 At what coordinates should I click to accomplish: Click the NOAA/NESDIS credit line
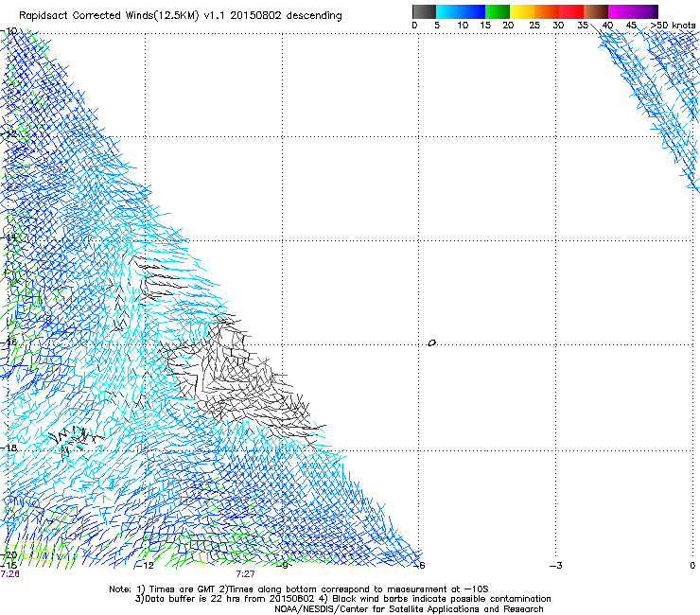pyautogui.click(x=409, y=609)
